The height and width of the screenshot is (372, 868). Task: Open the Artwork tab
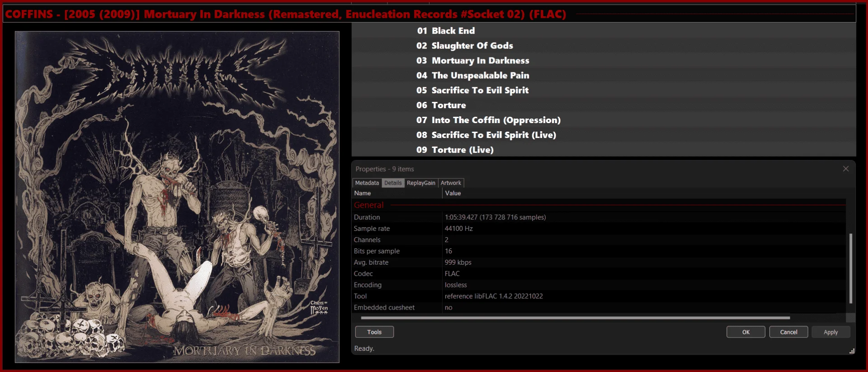(451, 183)
